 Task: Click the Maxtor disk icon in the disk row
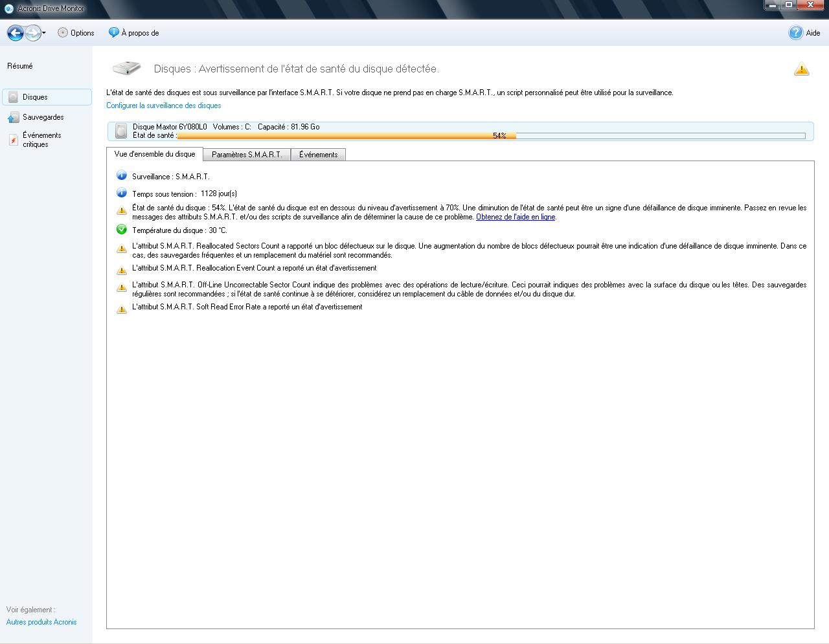tap(121, 131)
